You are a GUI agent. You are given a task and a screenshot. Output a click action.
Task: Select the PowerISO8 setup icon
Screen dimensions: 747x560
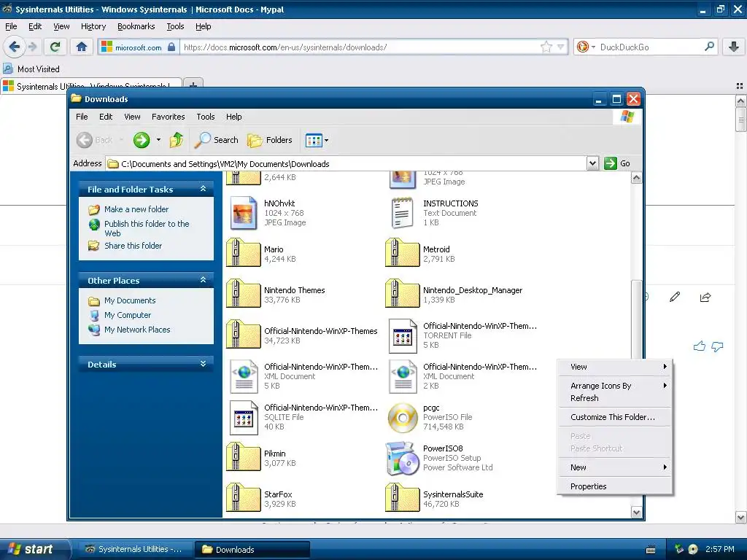[x=402, y=458]
